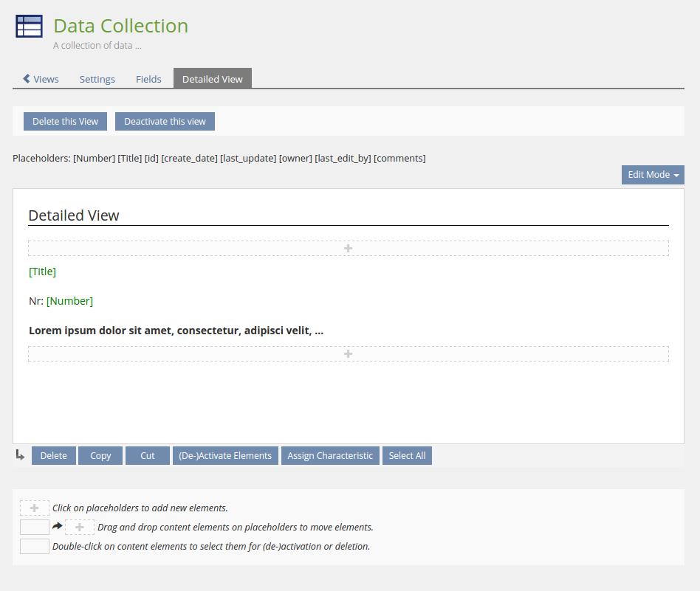Click the plus placeholder icon in the legend
This screenshot has height=591, width=700.
pyautogui.click(x=35, y=508)
